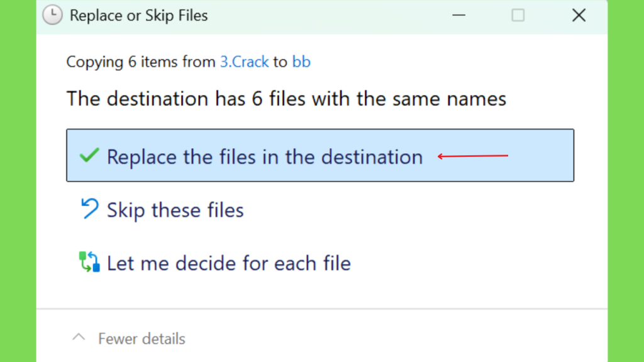Viewport: 644px width, 362px height.
Task: Close the Replace or Skip Files dialog
Action: click(579, 16)
